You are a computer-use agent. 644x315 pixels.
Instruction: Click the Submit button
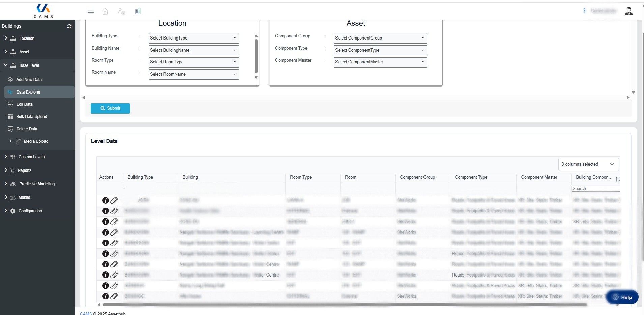click(x=110, y=108)
